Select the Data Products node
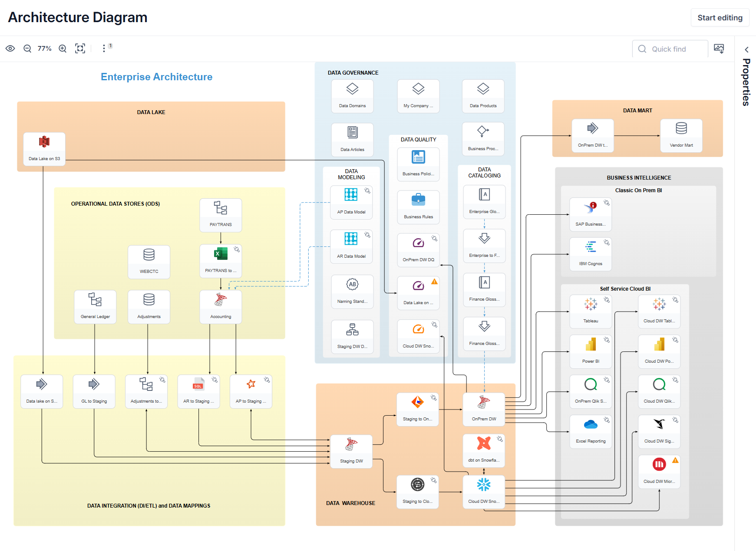Viewport: 756px width, 551px height. coord(483,96)
